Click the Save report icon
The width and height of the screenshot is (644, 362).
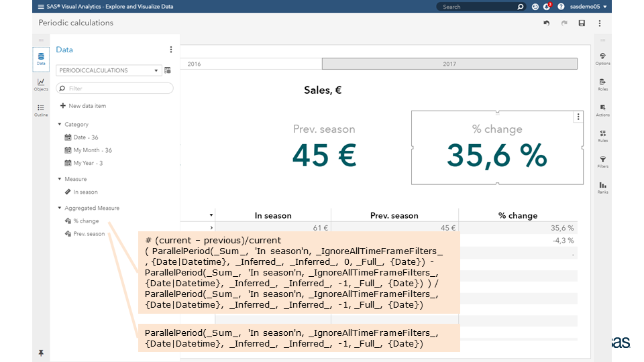(x=582, y=23)
